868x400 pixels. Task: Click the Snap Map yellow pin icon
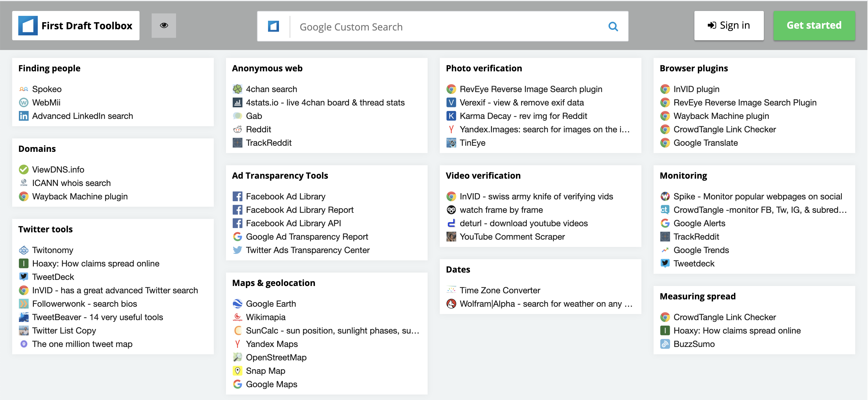click(238, 371)
